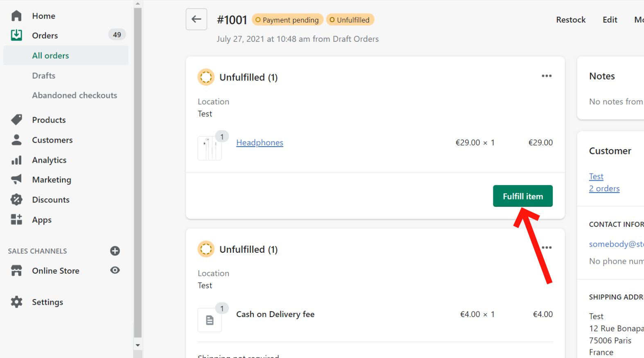This screenshot has width=644, height=358.
Task: View the customer's 2 orders
Action: coord(604,188)
